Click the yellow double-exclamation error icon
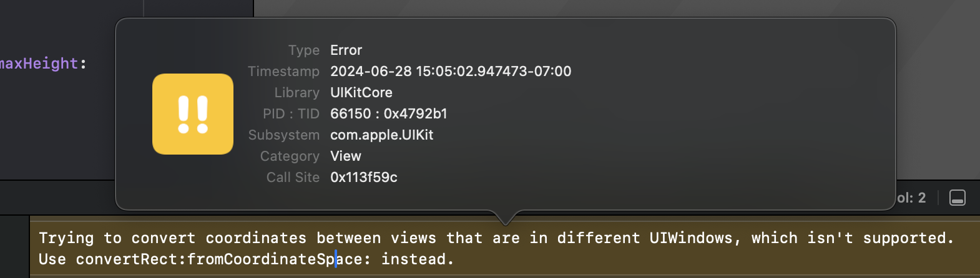 [193, 114]
